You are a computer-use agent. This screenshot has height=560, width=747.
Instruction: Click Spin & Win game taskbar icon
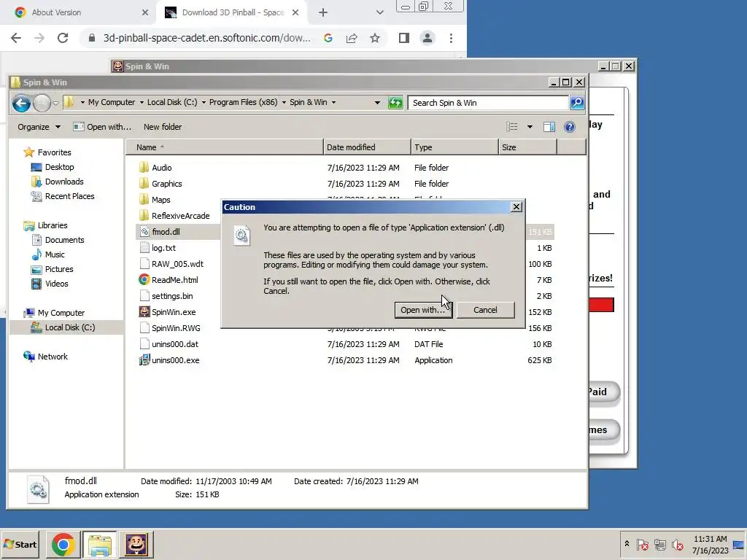(x=136, y=544)
